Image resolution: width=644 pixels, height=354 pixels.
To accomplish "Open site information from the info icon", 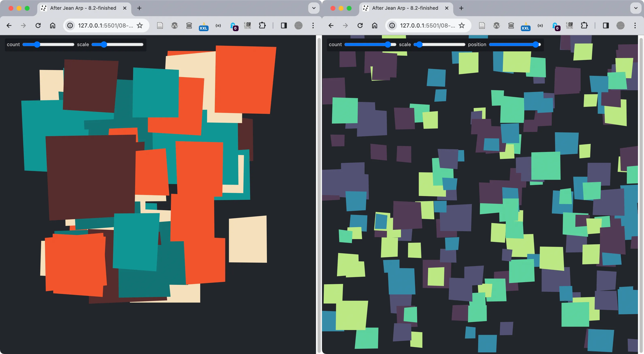I will (70, 25).
